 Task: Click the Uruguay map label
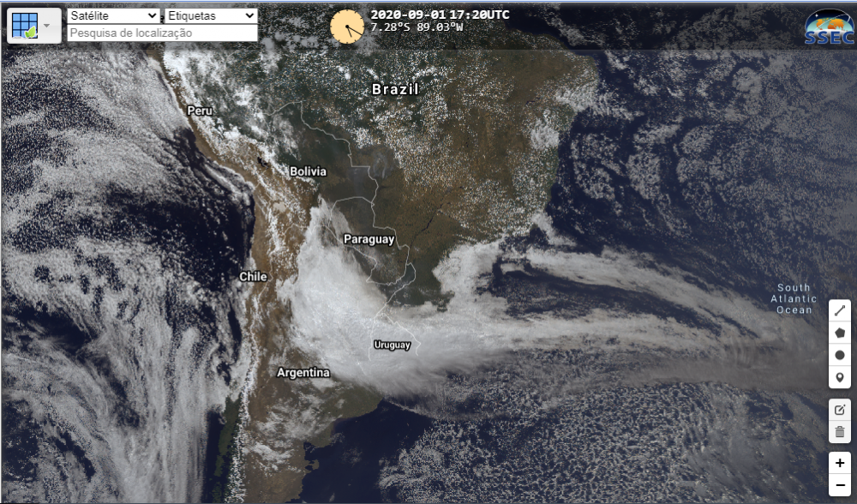pos(392,345)
